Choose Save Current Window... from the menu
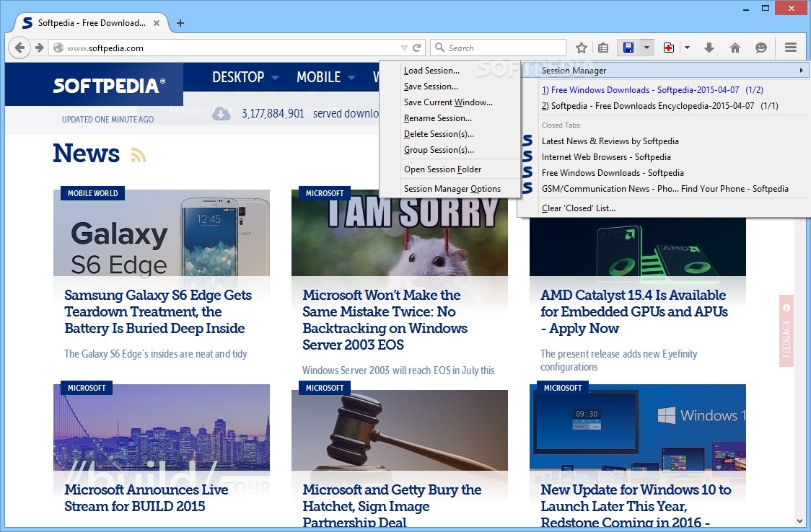811x532 pixels. [450, 102]
